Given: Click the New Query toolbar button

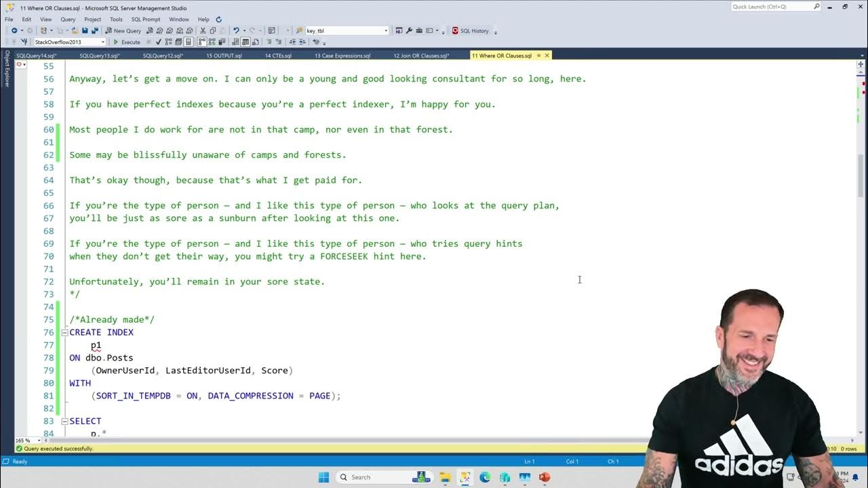Looking at the screenshot, I should pyautogui.click(x=122, y=30).
